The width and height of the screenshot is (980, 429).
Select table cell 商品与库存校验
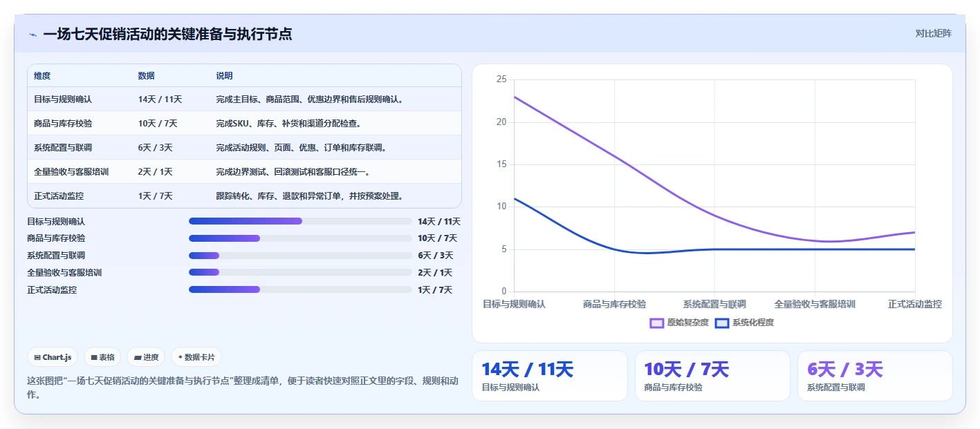point(63,124)
